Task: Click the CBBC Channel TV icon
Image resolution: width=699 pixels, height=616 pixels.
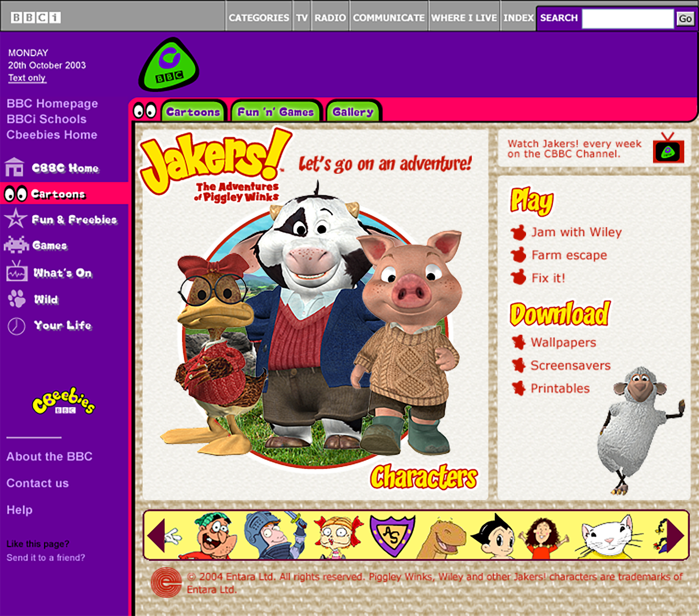Action: (x=668, y=148)
